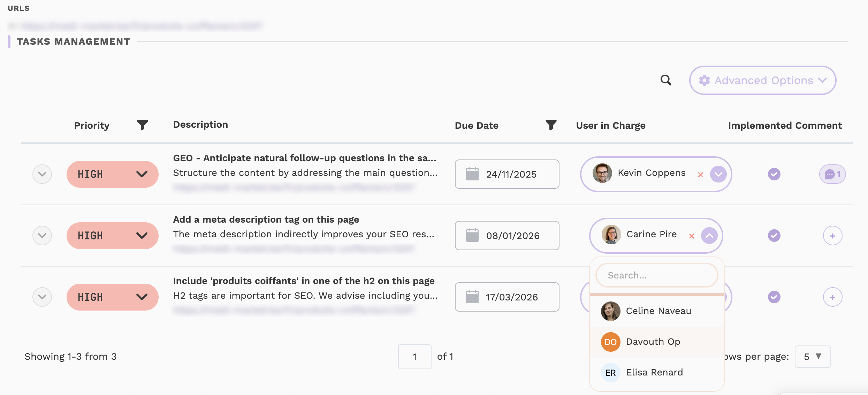Open comment bubble on Kevin Coppens task
Screen dimensions: 868x395
(x=832, y=174)
